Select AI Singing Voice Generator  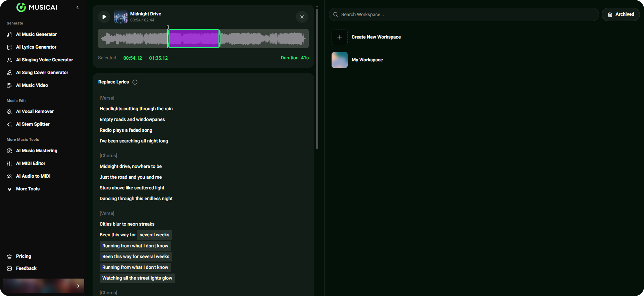tap(44, 60)
